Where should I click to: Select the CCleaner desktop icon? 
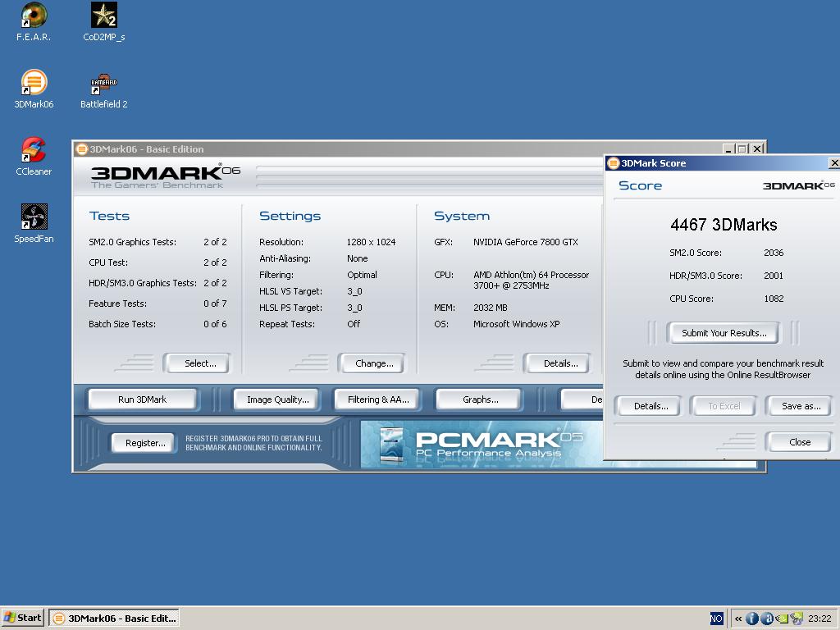(x=34, y=156)
